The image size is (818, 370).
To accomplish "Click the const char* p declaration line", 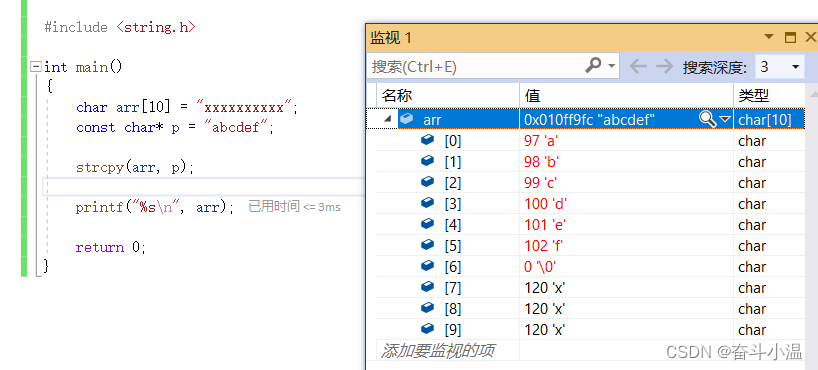I will 175,127.
